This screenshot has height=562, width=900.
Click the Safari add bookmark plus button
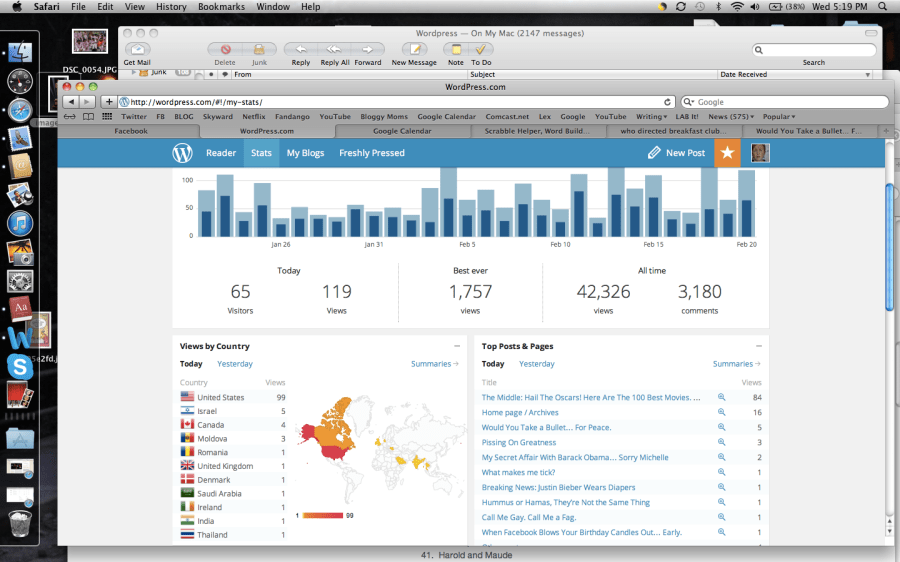point(109,102)
